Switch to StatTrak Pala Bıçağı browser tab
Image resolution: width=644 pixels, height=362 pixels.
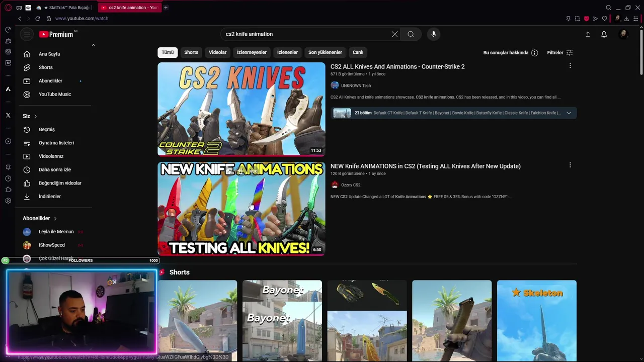pos(64,8)
